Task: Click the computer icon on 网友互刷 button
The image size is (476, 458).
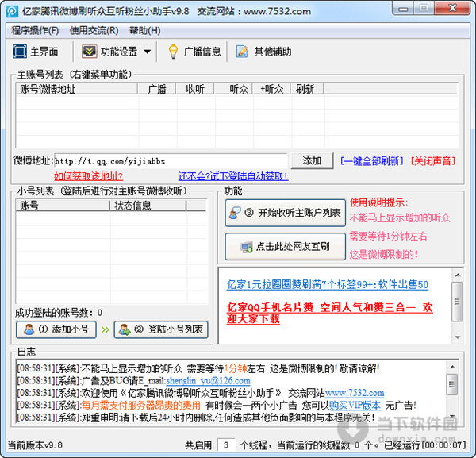Action: (246, 247)
